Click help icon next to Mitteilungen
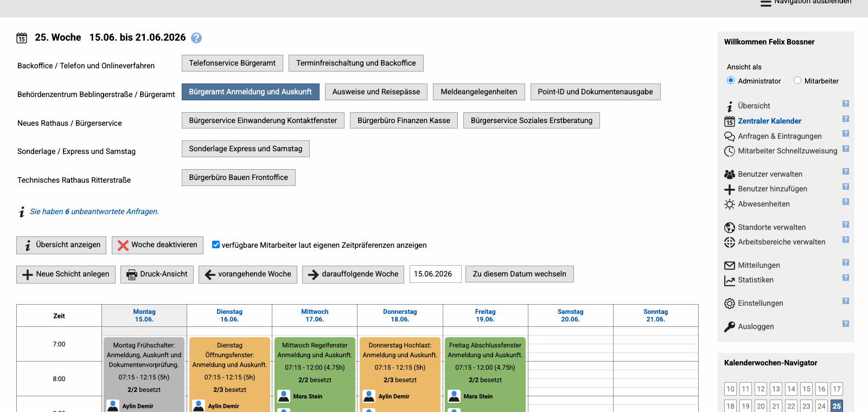 (x=846, y=262)
